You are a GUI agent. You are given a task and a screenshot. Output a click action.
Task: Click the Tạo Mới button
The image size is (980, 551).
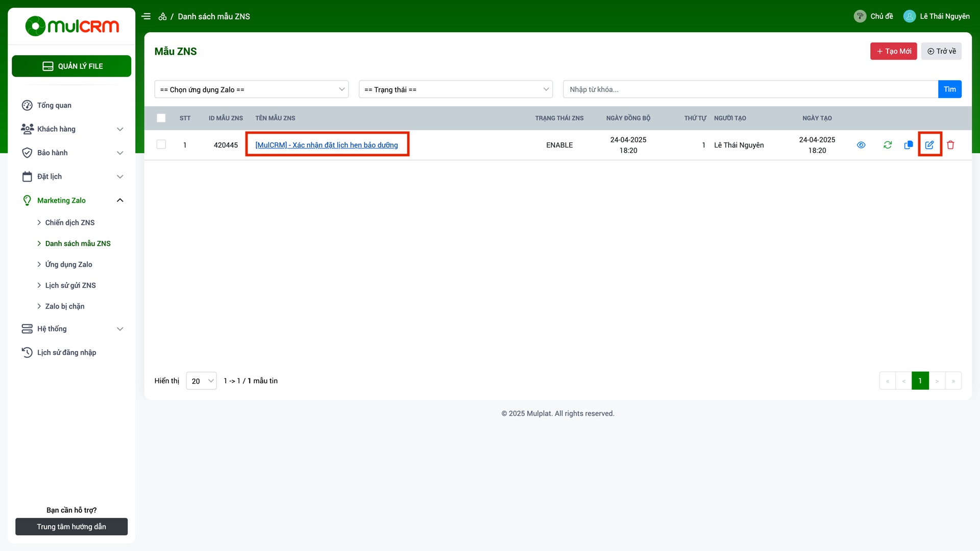coord(893,51)
